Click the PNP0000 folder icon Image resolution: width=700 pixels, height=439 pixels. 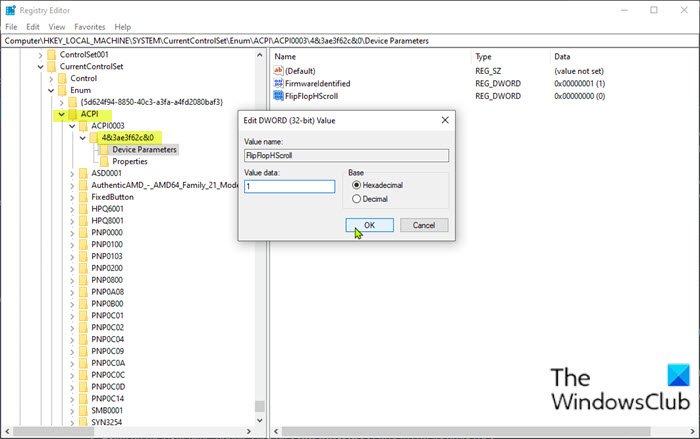point(83,233)
